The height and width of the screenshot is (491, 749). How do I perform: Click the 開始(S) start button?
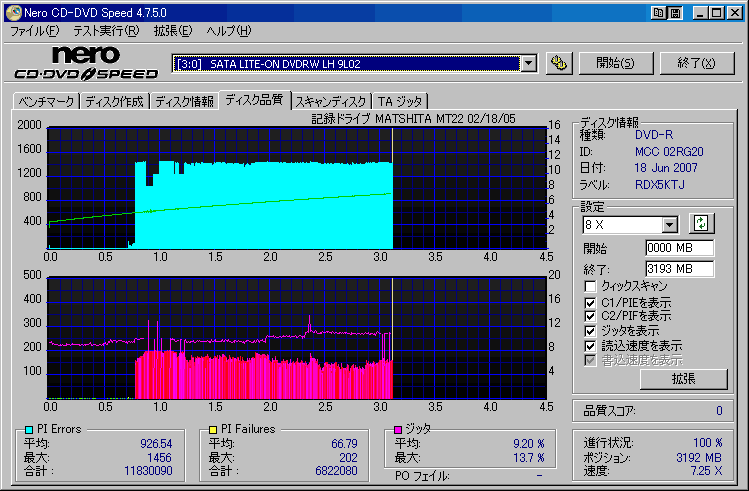tap(616, 63)
